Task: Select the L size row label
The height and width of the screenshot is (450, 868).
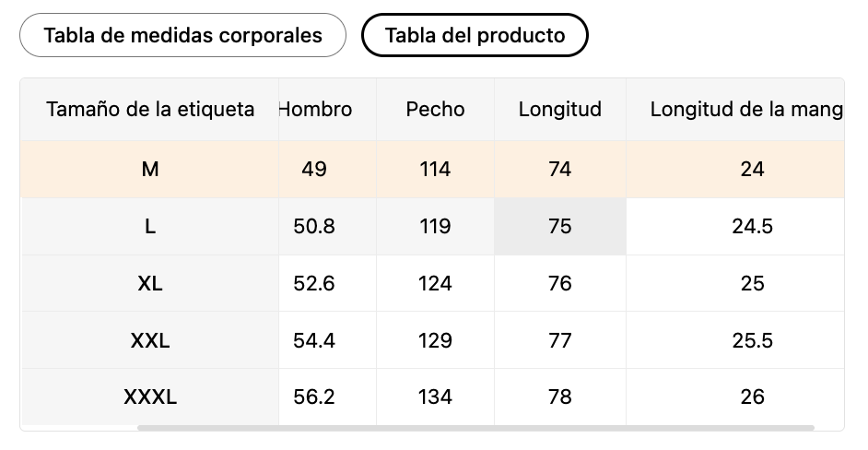Action: 150,226
